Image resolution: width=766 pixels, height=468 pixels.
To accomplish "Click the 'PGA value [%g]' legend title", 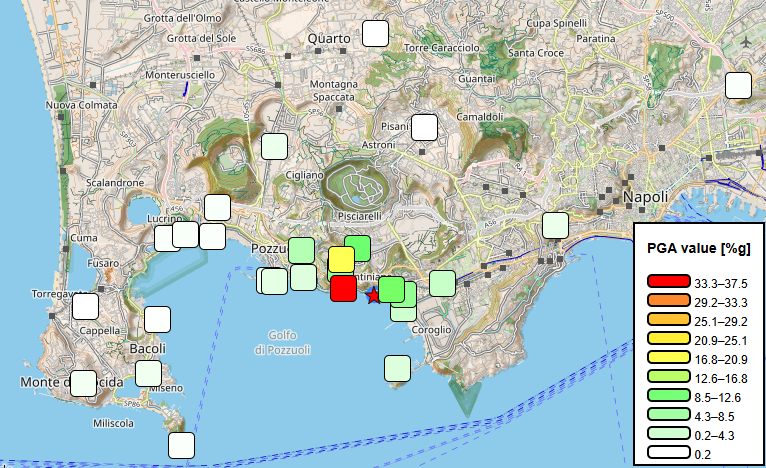I will click(699, 248).
